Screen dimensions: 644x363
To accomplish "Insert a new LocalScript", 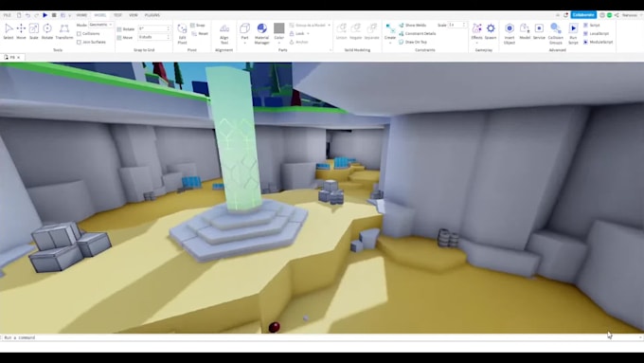I will [597, 33].
